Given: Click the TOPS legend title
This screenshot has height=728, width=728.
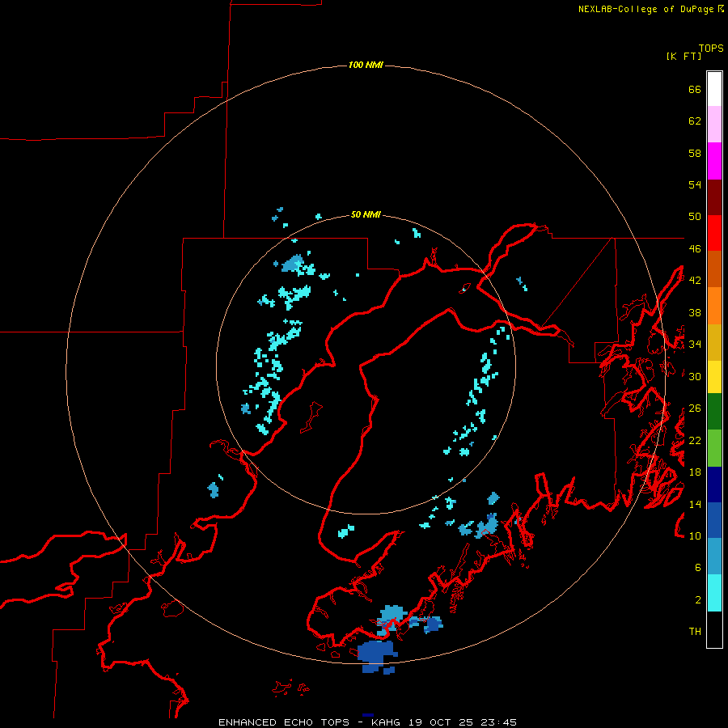Looking at the screenshot, I should coord(711,49).
